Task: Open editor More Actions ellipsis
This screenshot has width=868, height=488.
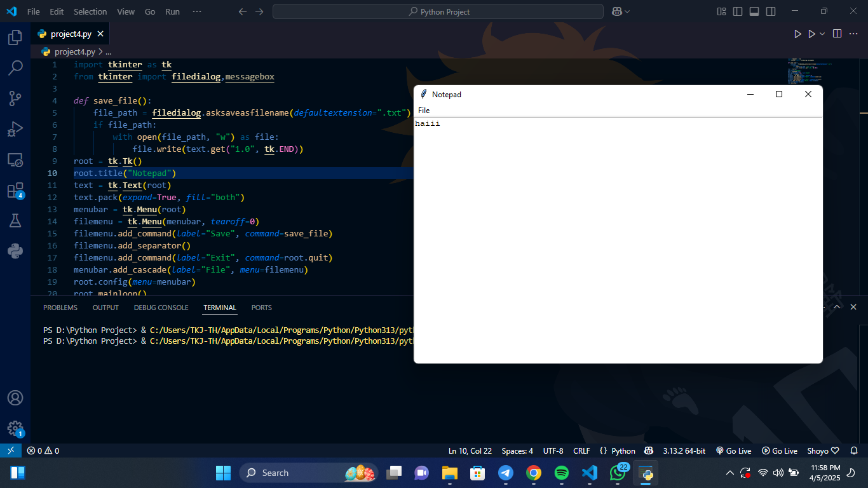Action: pos(855,34)
